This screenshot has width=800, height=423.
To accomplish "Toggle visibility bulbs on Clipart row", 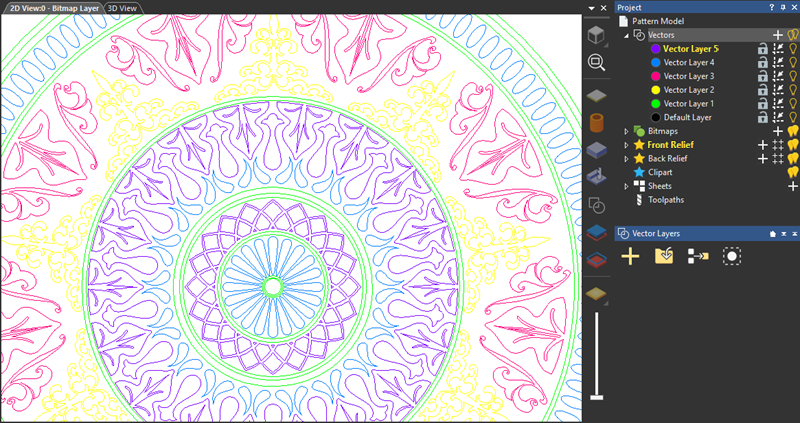I will [x=792, y=172].
